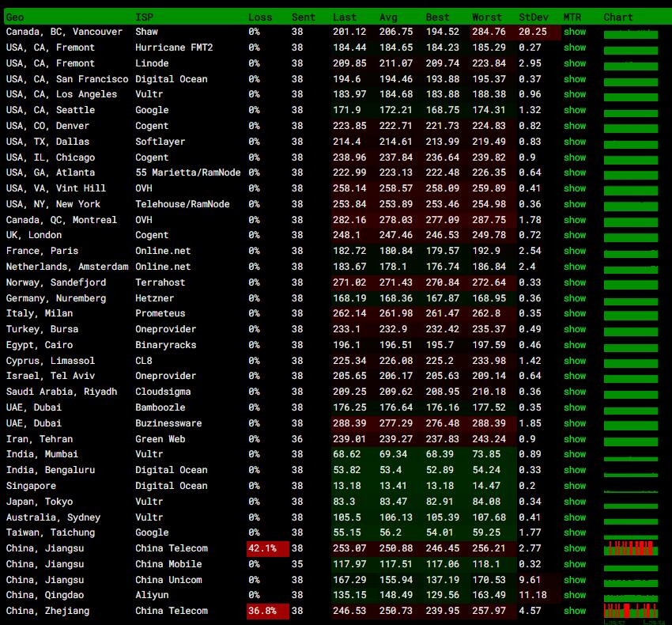Show MTR for Cyprus Limassol CL8
Screen dimensions: 672x625
click(x=575, y=361)
